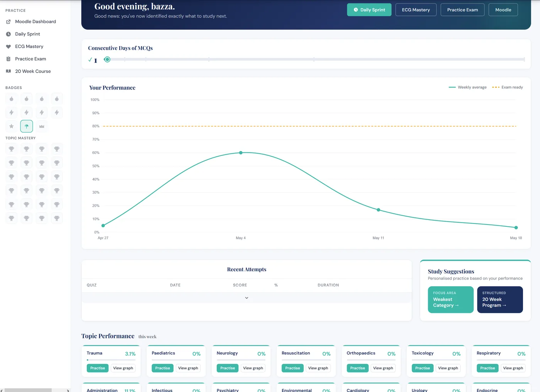Select the highlighted green umbrella badge
Viewport: 540px width, 392px height.
coord(27,126)
